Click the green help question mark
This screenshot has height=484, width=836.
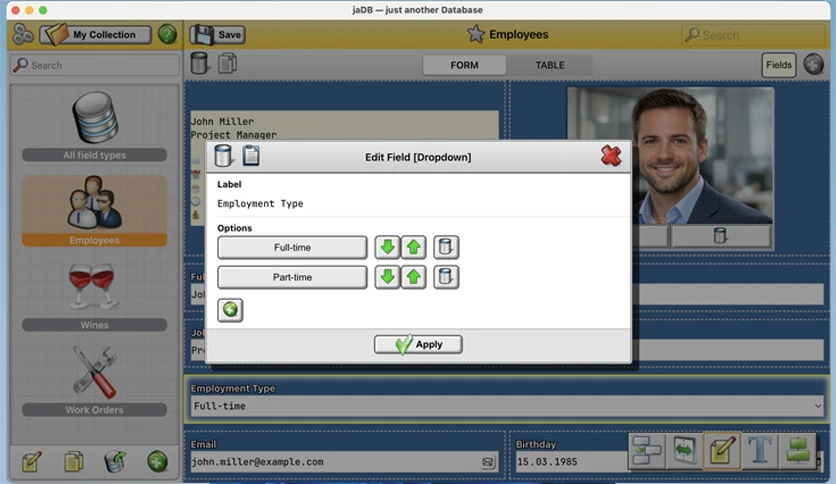[167, 35]
